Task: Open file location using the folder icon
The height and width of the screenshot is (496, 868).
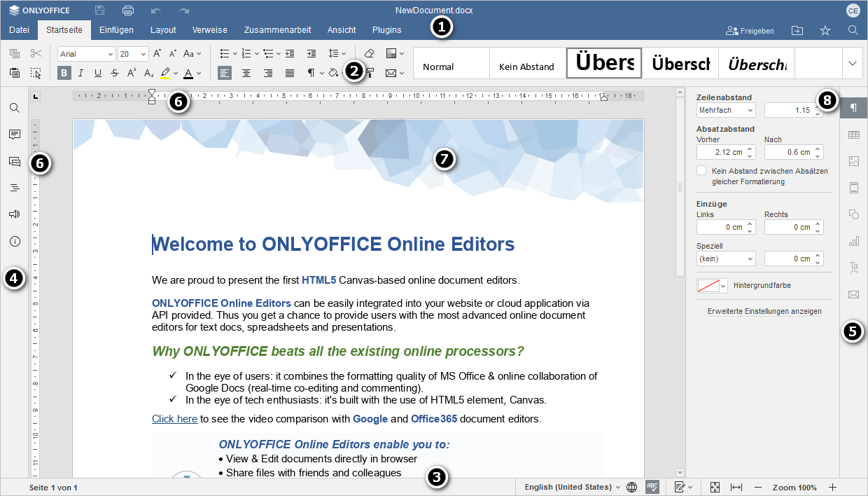Action: (x=797, y=30)
